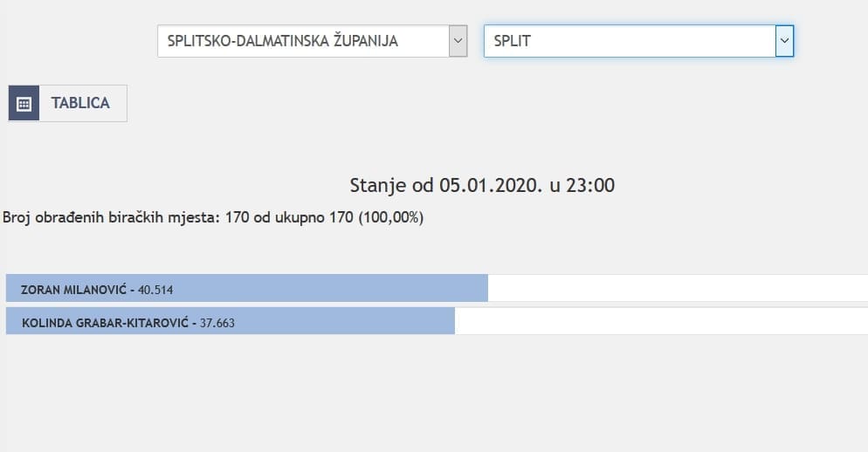The height and width of the screenshot is (452, 868).
Task: Switch to the TABLICA table view
Action: pos(80,103)
